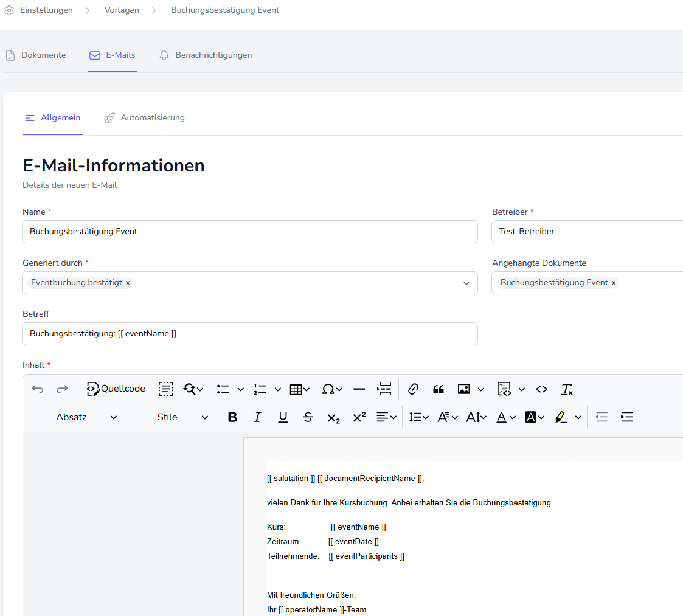Click the remove formatting icon
Viewport: 683px width, 616px height.
(x=567, y=389)
